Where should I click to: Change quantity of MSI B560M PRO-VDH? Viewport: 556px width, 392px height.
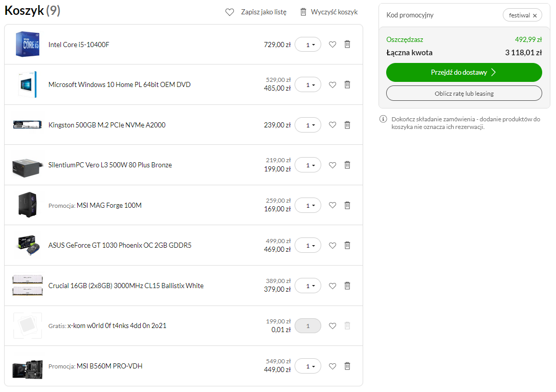tap(308, 366)
